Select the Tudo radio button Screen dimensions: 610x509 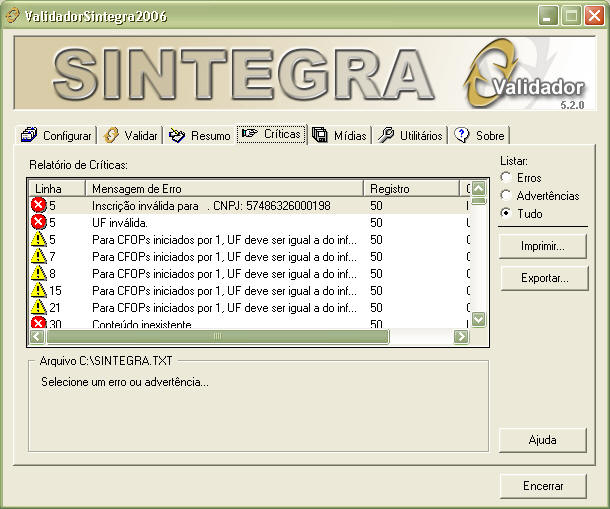pos(506,213)
